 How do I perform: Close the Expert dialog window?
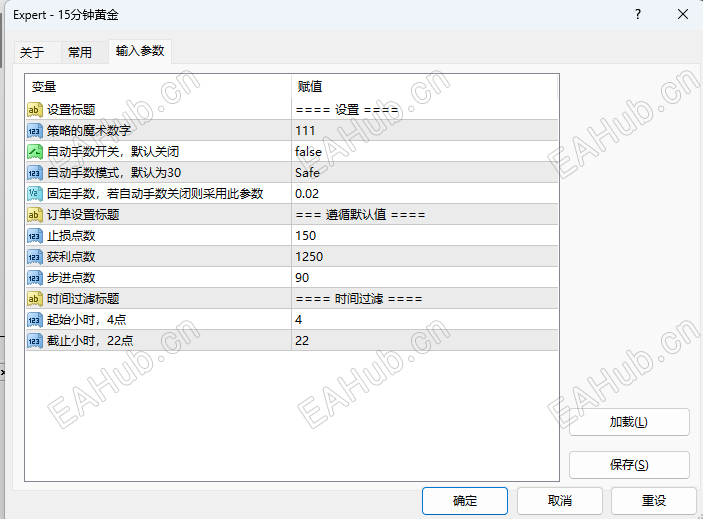(683, 15)
